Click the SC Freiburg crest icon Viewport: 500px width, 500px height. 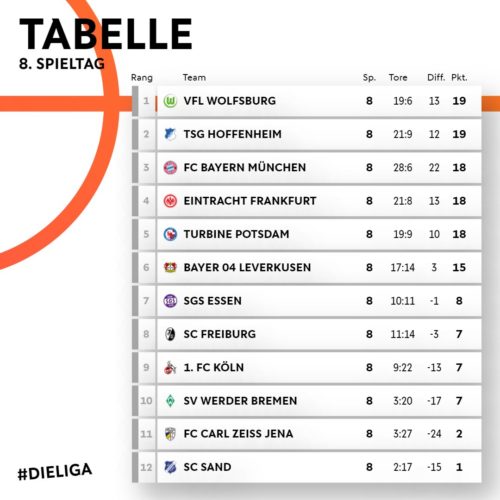tap(170, 334)
